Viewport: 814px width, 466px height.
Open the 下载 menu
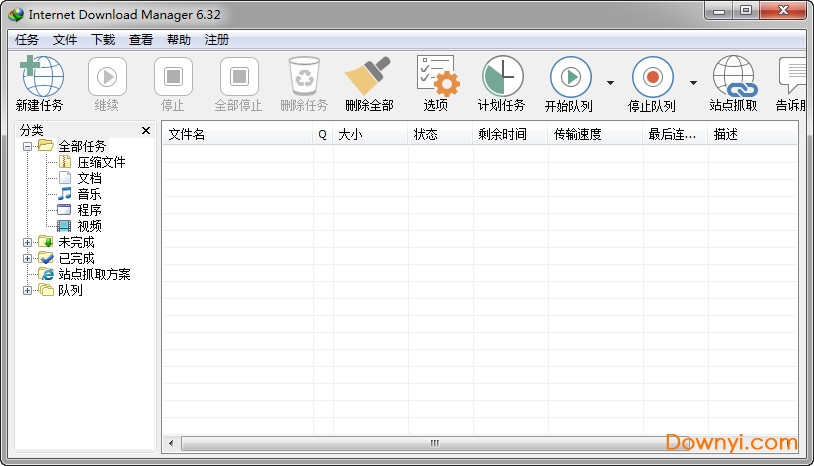click(103, 40)
